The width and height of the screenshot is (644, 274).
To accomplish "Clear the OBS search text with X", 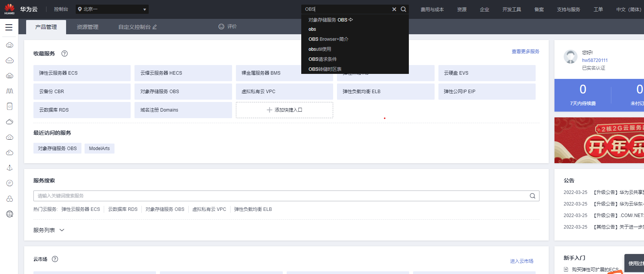I will pos(394,9).
